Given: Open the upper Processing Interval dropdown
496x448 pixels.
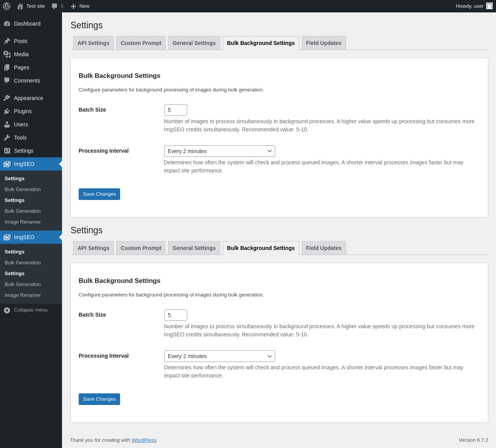Looking at the screenshot, I should point(220,151).
